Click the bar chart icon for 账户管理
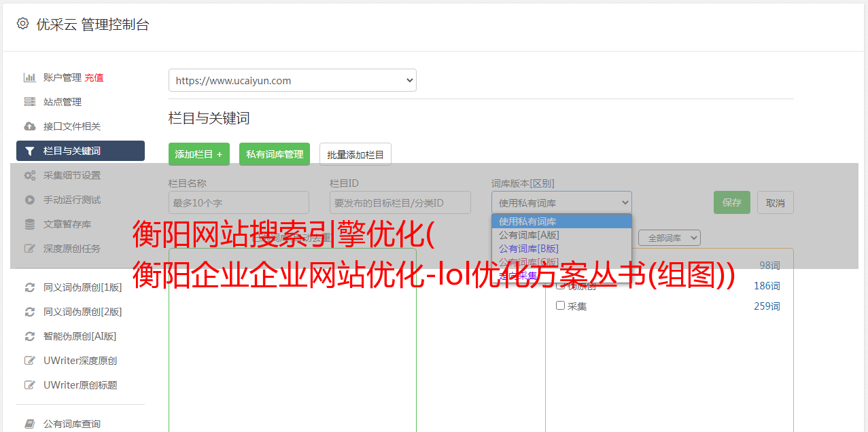Screen dimensions: 868x432 (30, 77)
